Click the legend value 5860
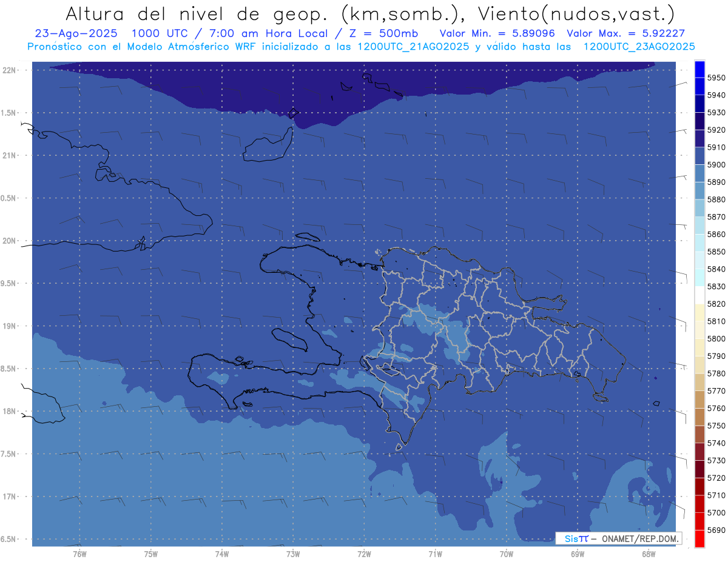728x562 pixels. tap(716, 234)
